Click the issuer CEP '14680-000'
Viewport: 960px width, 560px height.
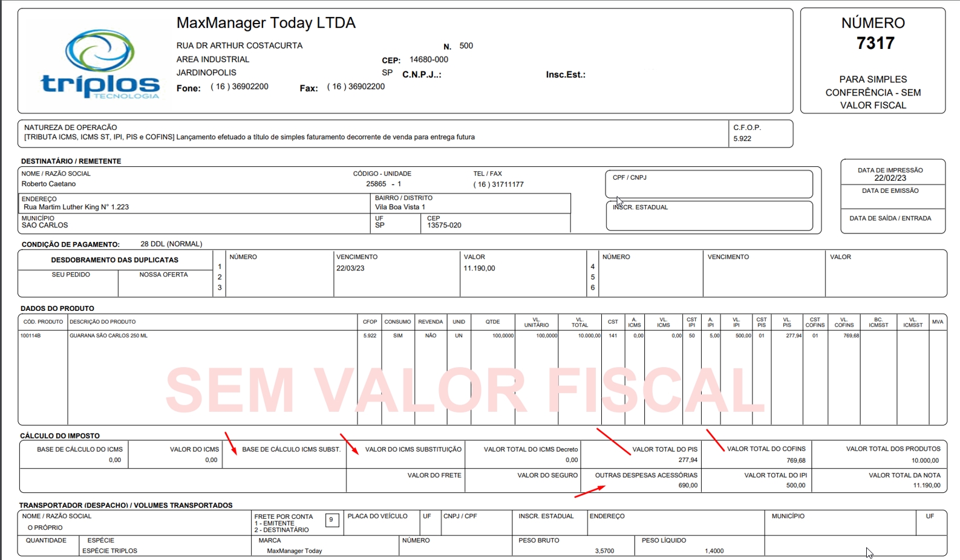(x=429, y=59)
